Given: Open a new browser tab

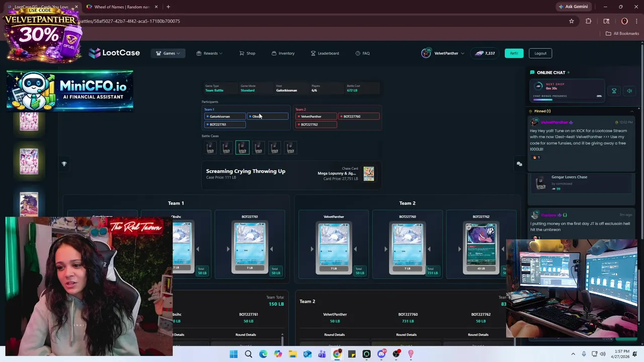Looking at the screenshot, I should (168, 7).
